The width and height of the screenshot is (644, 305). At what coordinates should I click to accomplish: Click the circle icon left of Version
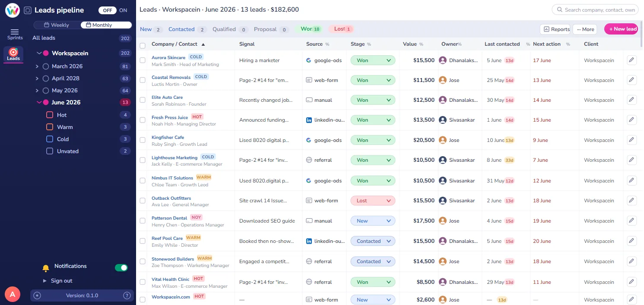coord(37,296)
